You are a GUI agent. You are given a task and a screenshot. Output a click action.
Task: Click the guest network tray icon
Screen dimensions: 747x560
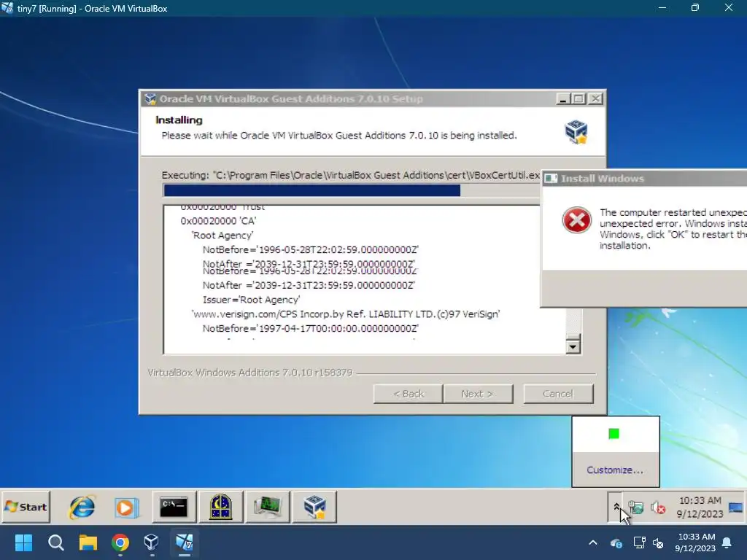[x=636, y=507]
